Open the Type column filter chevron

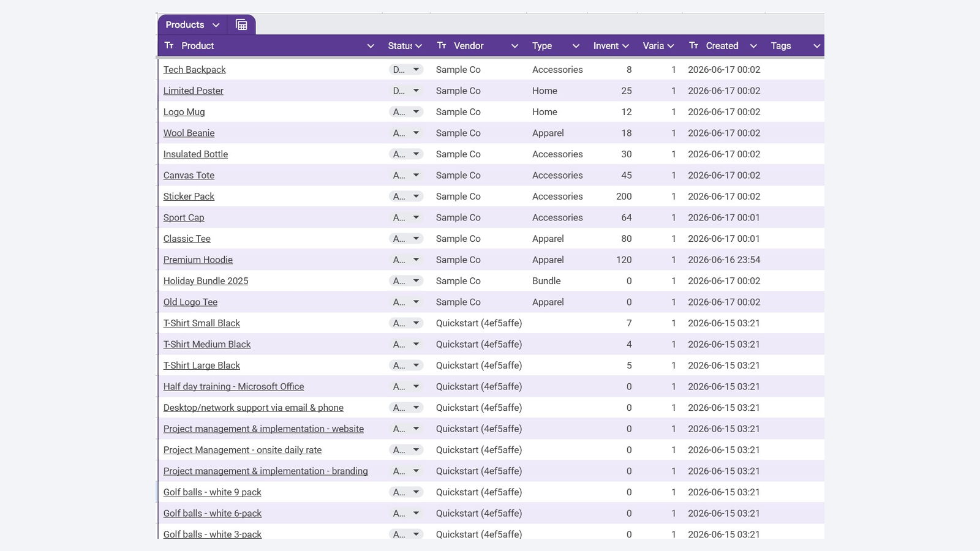pyautogui.click(x=576, y=46)
